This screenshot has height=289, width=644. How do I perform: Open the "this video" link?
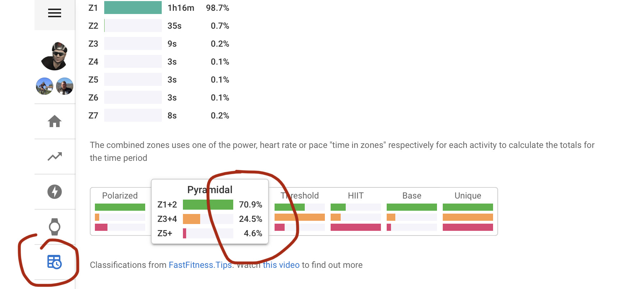click(x=281, y=265)
